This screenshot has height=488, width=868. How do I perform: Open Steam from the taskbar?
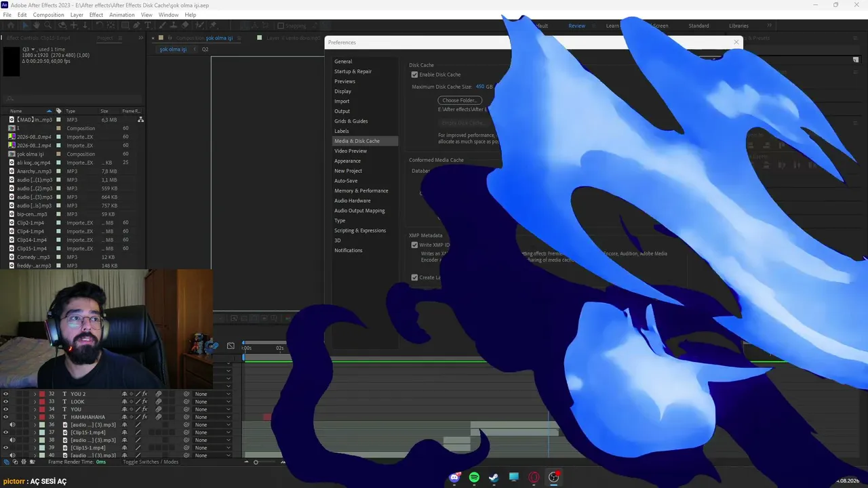494,477
